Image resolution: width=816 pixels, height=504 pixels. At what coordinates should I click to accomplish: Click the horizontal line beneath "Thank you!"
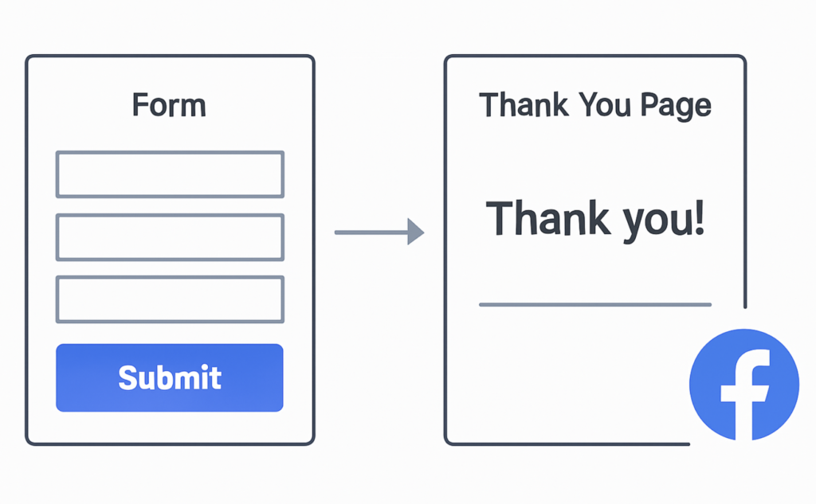point(594,304)
